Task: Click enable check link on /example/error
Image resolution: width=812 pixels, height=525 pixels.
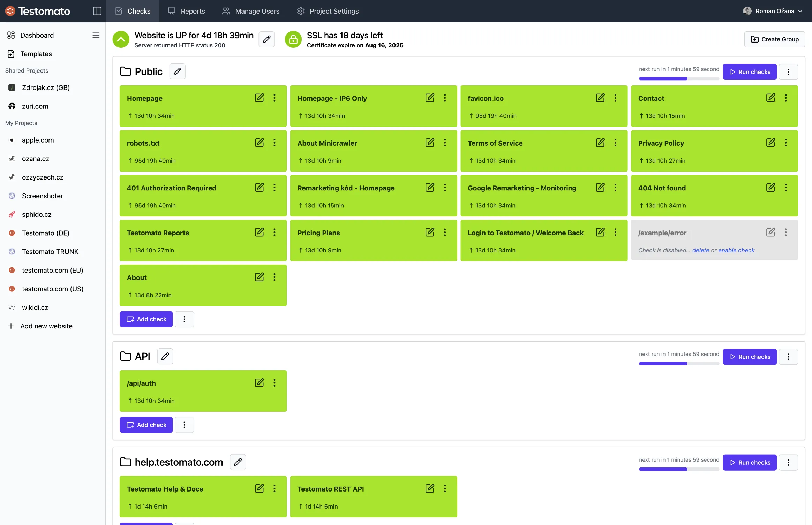Action: 737,250
